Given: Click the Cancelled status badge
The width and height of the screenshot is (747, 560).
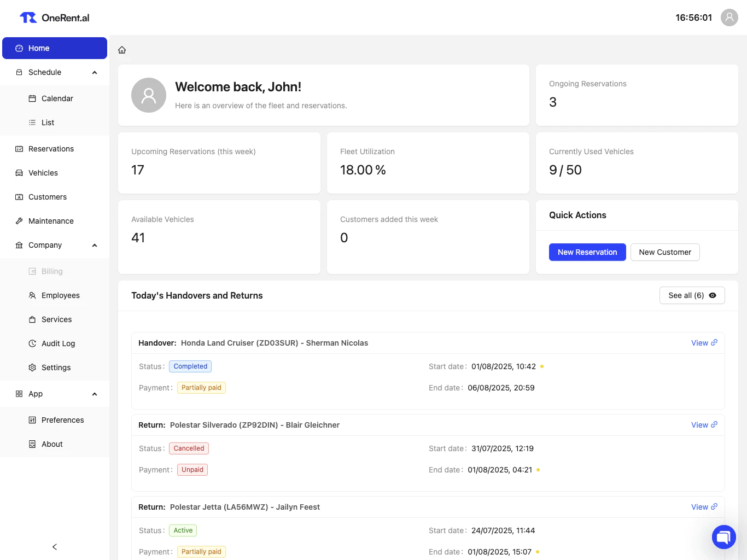Looking at the screenshot, I should [x=189, y=448].
